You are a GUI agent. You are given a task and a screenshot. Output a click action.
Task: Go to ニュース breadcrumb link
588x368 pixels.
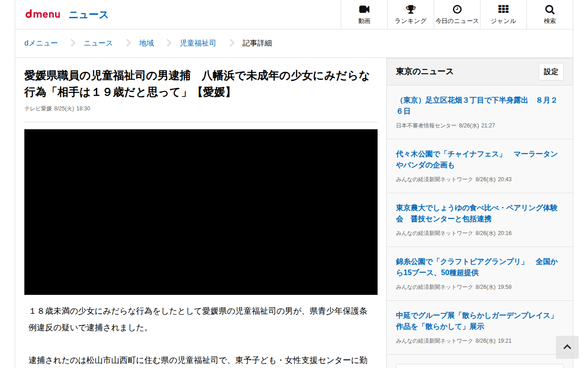point(98,43)
